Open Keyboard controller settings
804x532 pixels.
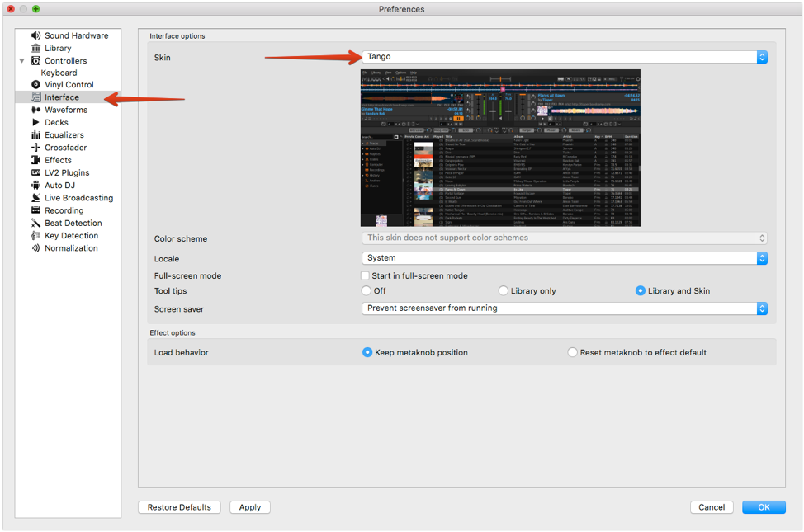[59, 73]
